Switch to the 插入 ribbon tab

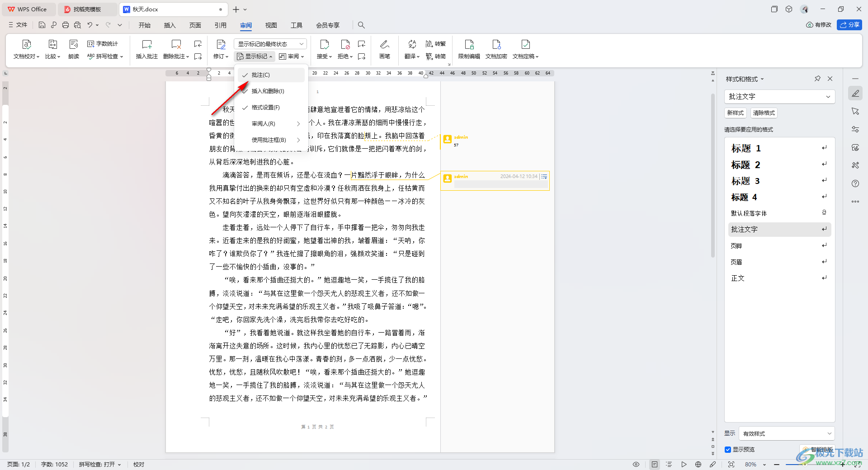170,25
